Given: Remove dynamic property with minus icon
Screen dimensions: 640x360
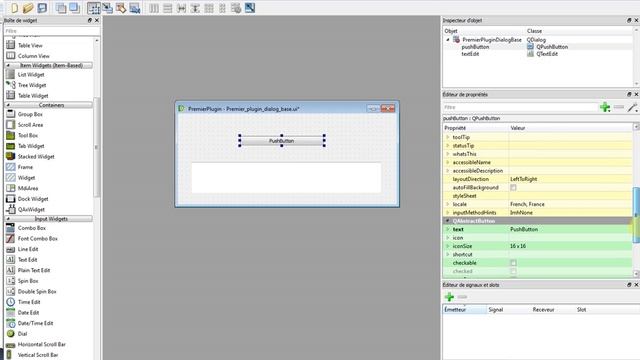Looking at the screenshot, I should point(619,107).
